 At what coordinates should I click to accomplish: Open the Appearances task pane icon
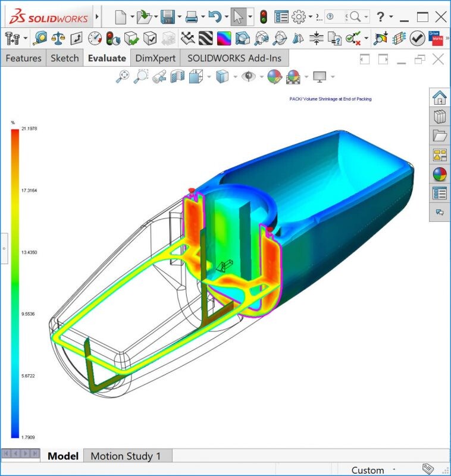point(440,174)
